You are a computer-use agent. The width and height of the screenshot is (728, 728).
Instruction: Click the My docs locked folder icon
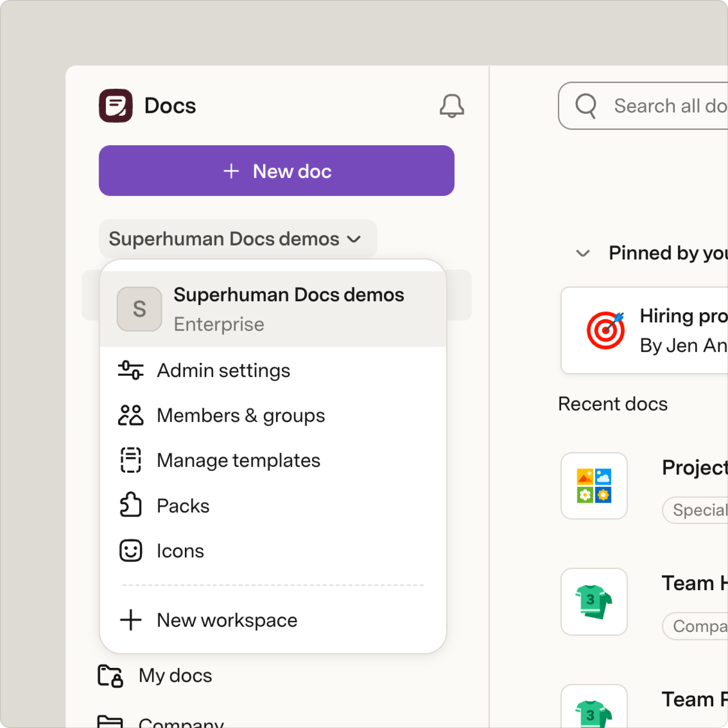[110, 676]
